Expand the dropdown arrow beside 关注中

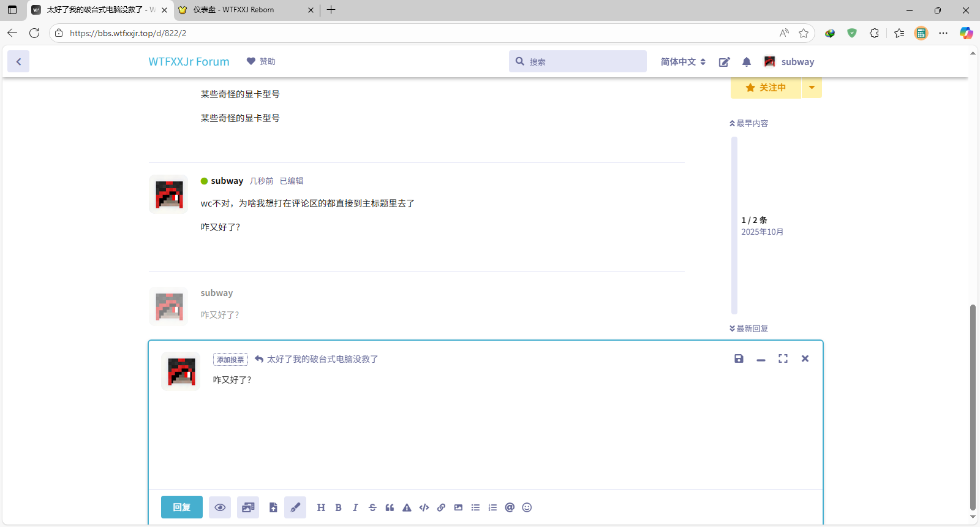click(x=812, y=88)
